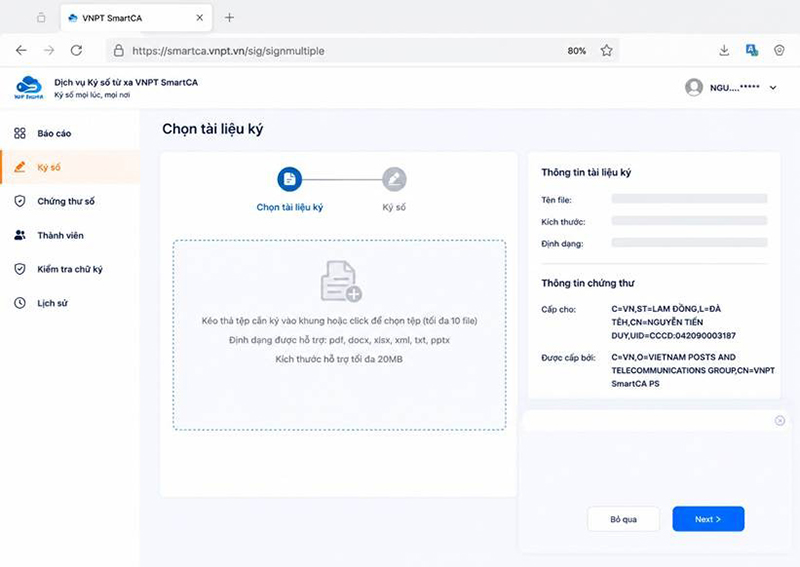Click the add-document icon in drop zone
The height and width of the screenshot is (567, 800).
point(341,281)
